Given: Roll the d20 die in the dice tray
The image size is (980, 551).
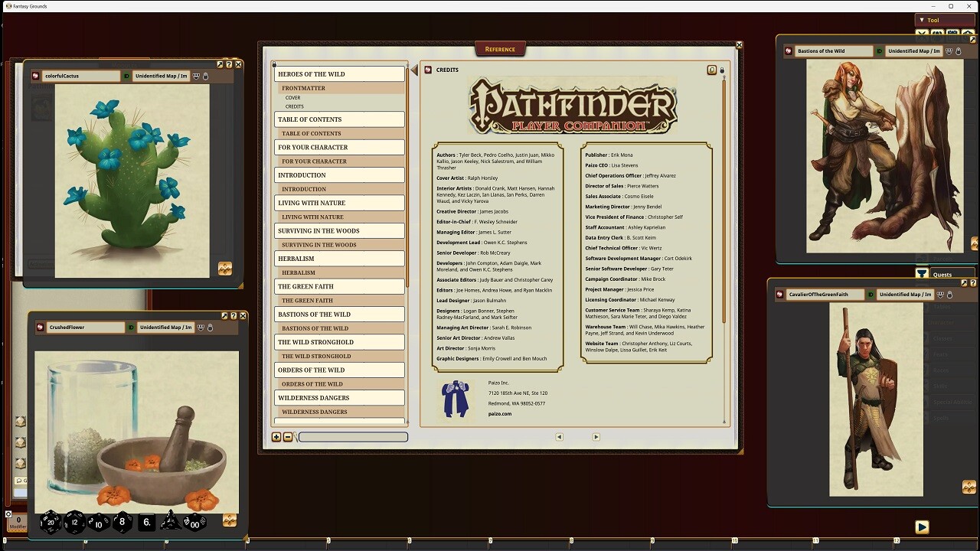Looking at the screenshot, I should (50, 523).
